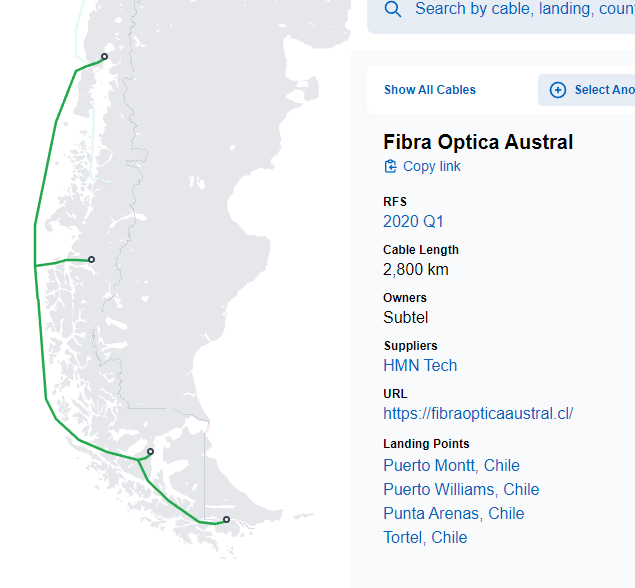Select Tortel, Chile landing point

[425, 537]
